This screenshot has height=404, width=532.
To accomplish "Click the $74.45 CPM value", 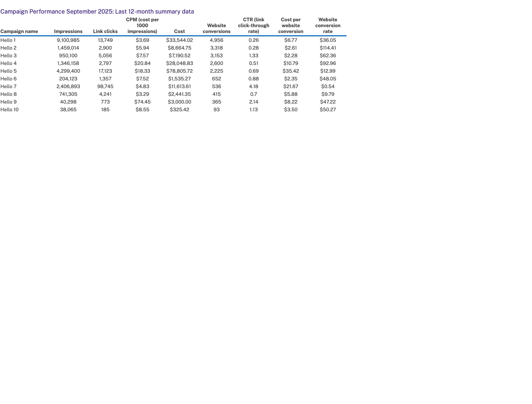I will pyautogui.click(x=142, y=102).
